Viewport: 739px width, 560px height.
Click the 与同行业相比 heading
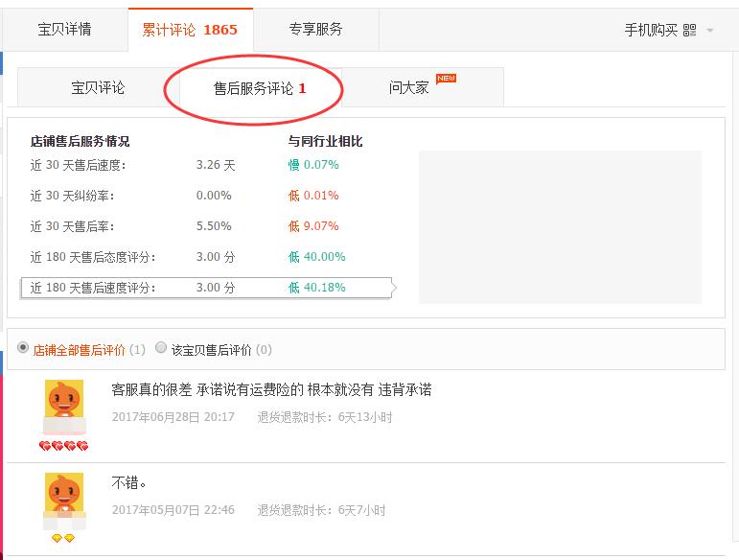(325, 141)
